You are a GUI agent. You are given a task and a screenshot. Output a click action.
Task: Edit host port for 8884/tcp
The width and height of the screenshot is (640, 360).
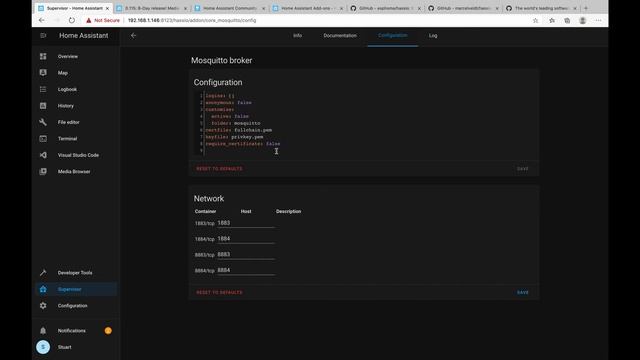(246, 270)
